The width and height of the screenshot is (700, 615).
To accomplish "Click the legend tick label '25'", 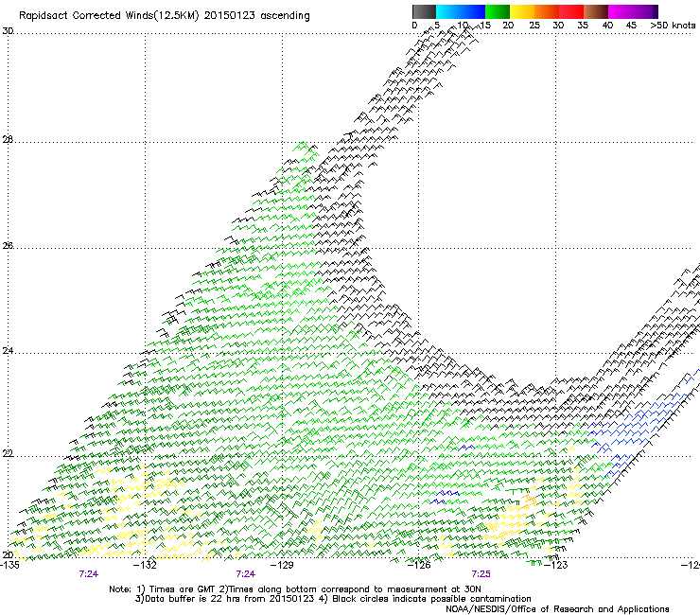I will tap(534, 26).
